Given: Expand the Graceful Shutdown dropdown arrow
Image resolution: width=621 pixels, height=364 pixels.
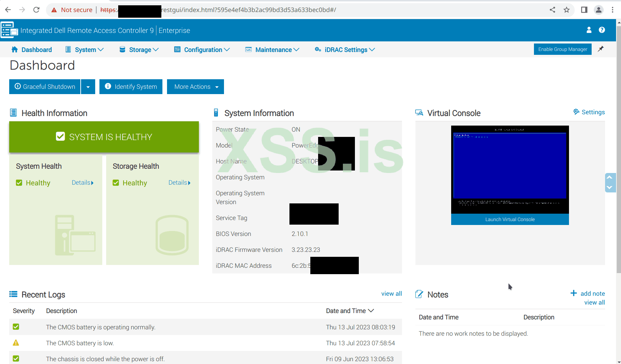Looking at the screenshot, I should coord(88,86).
